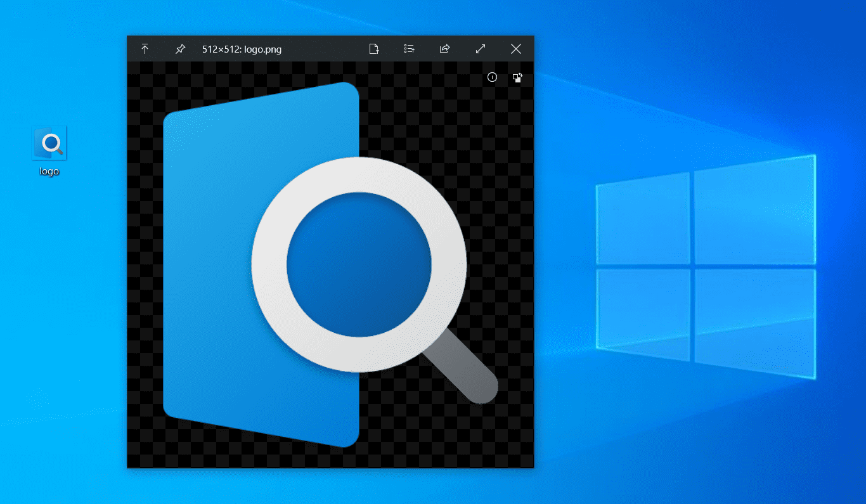Screen dimensions: 866x504
Task: Click the previewed logo image
Action: 330,264
